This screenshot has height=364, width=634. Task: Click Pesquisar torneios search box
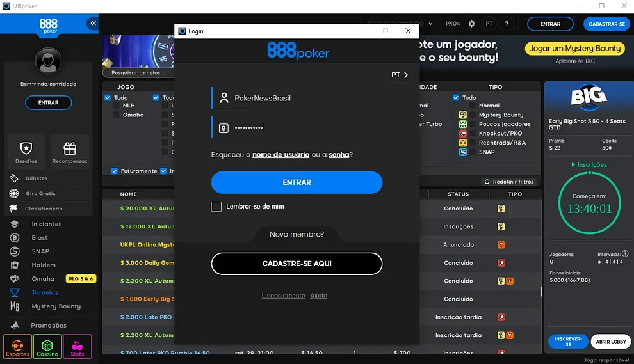(x=138, y=73)
